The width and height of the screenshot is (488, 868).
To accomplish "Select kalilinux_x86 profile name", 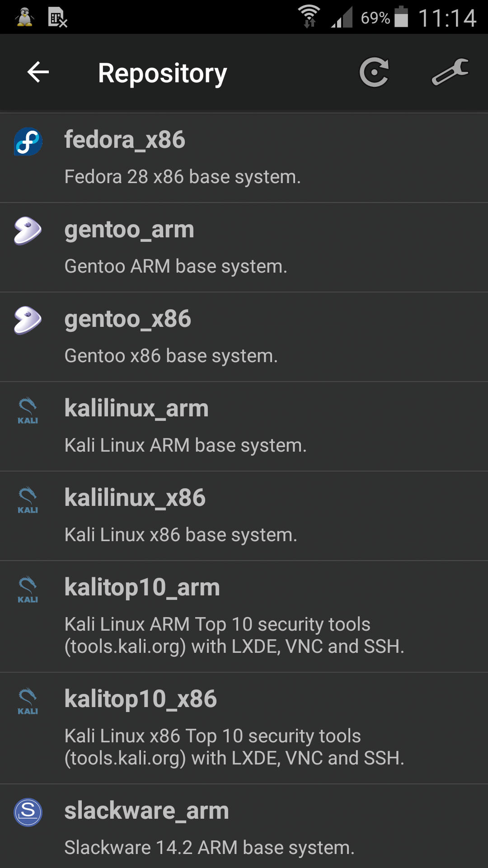I will coord(135,498).
